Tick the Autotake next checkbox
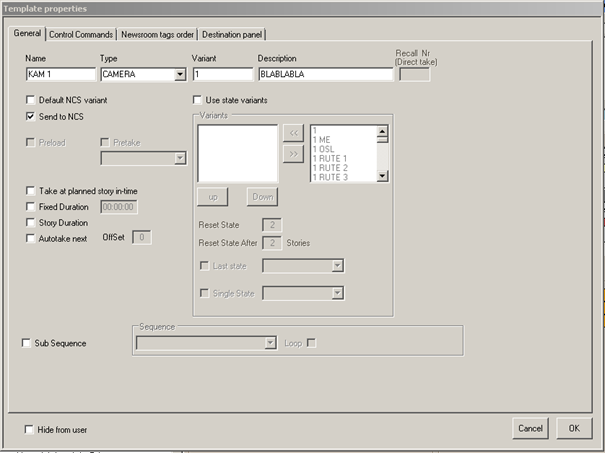 (x=30, y=238)
